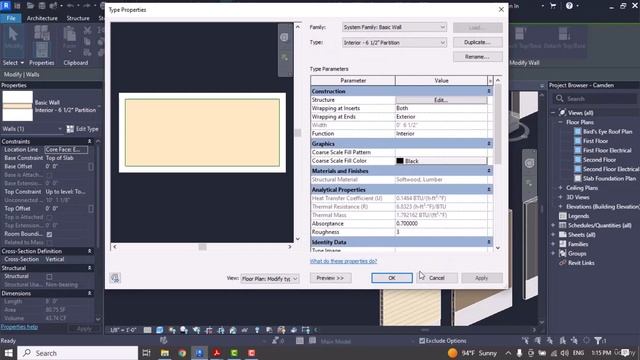
Task: Click the filter icon in status bar
Action: click(x=598, y=340)
